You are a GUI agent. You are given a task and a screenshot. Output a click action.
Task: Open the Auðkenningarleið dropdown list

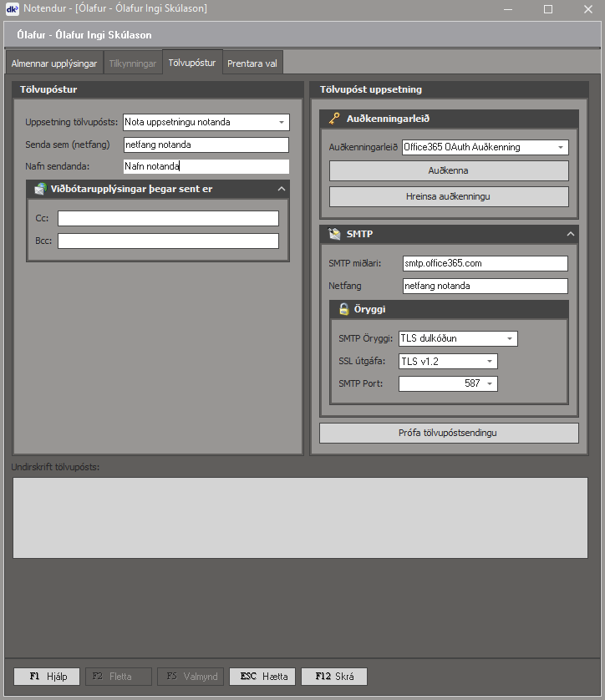560,147
